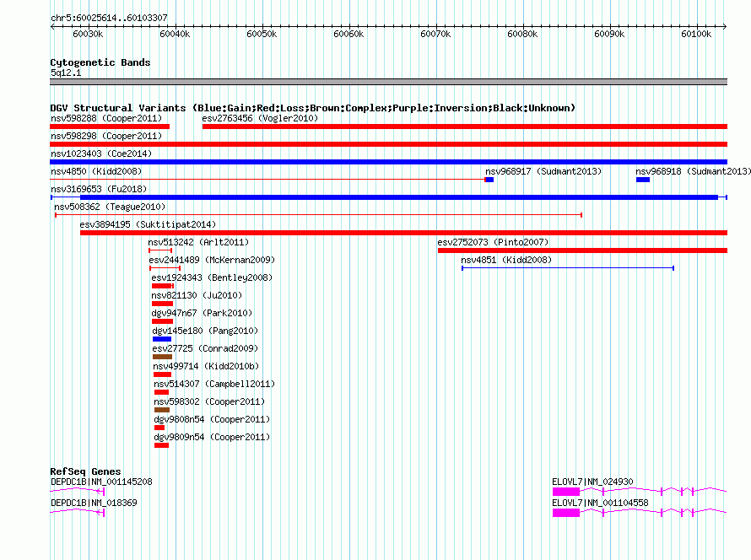Open the esv27725 (Conrad2009) label
751x560 pixels.
pos(205,348)
